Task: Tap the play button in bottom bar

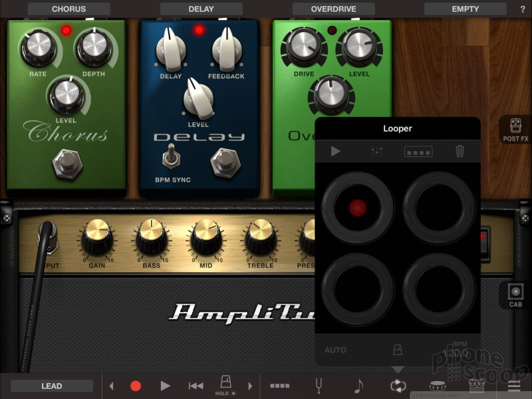Action: pos(165,386)
